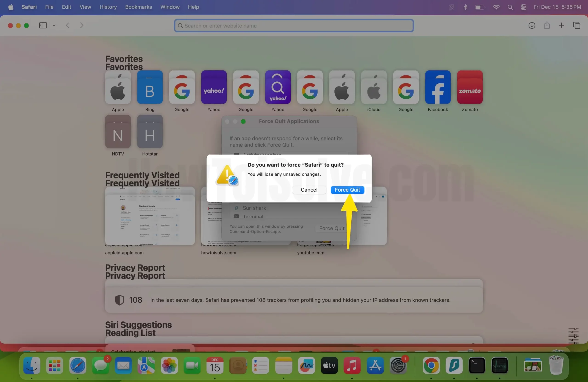Open the Facebook favorite icon
This screenshot has width=588, height=382.
[438, 87]
